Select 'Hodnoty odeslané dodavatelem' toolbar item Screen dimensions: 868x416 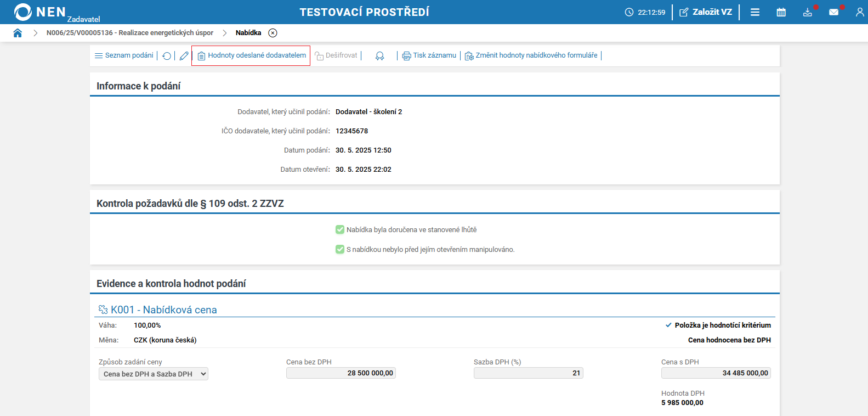point(251,55)
